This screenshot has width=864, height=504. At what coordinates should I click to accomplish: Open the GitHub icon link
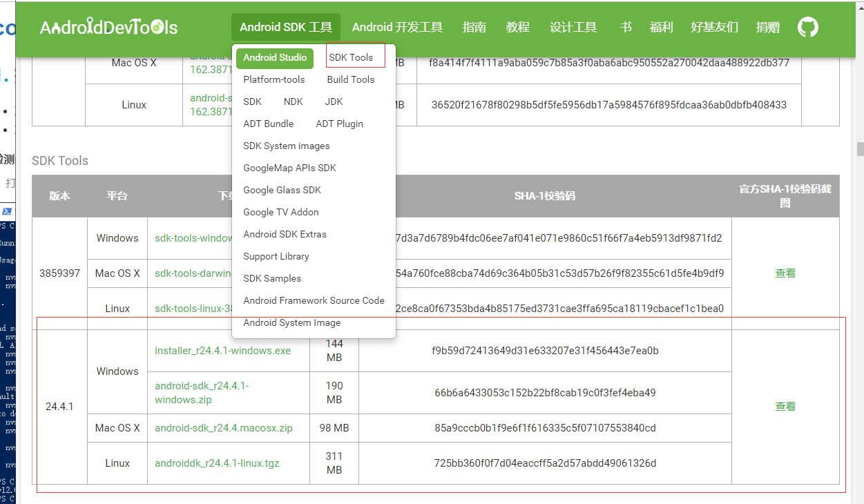[808, 27]
